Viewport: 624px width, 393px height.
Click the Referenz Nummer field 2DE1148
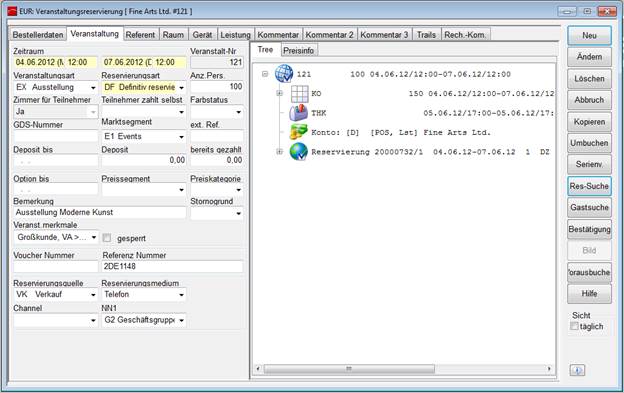[172, 267]
